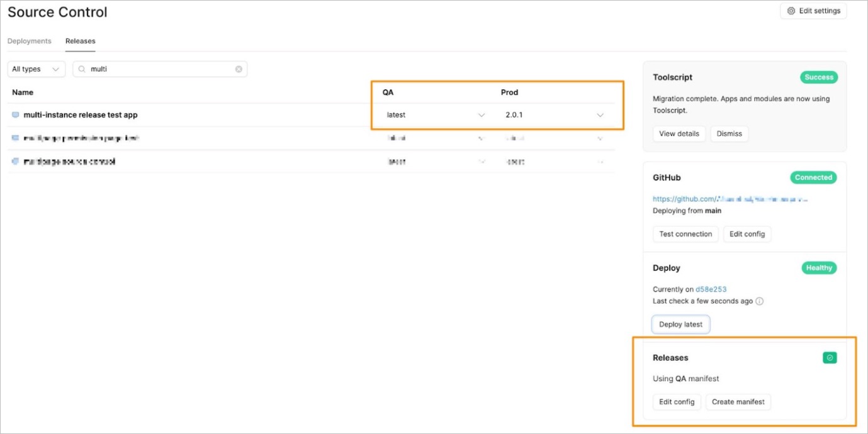Focus the search field containing multi

point(160,69)
